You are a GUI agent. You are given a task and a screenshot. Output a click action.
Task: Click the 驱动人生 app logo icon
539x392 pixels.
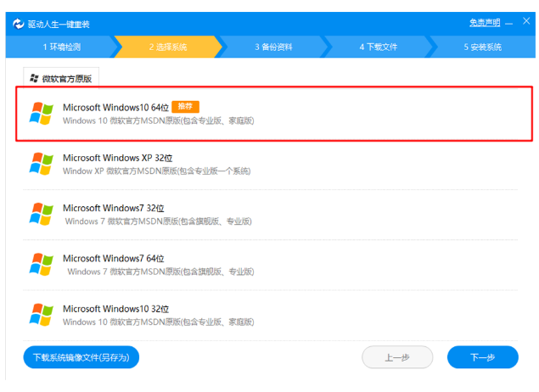[19, 23]
